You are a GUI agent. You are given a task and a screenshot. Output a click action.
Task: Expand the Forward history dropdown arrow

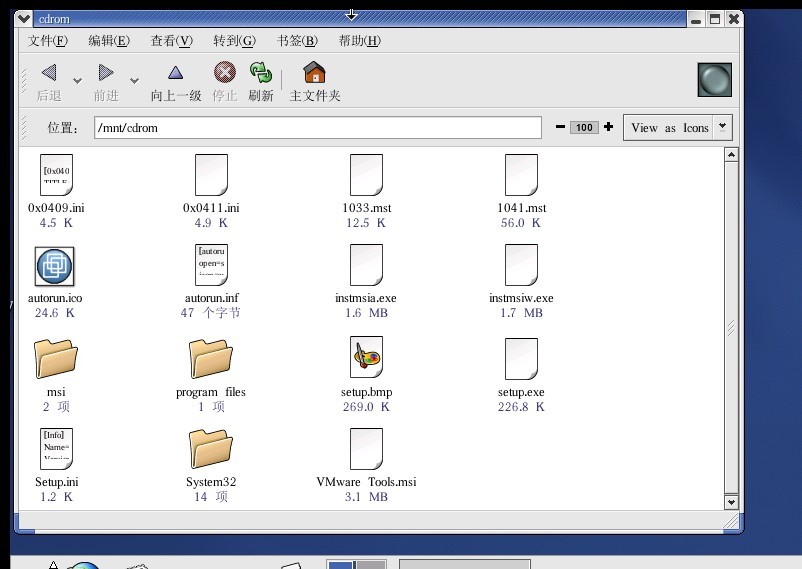click(134, 81)
